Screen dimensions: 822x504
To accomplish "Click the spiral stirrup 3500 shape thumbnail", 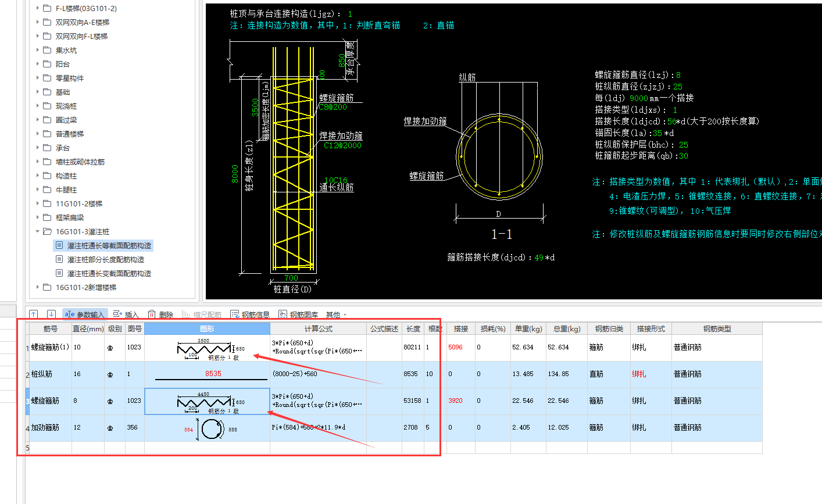I will click(x=207, y=348).
